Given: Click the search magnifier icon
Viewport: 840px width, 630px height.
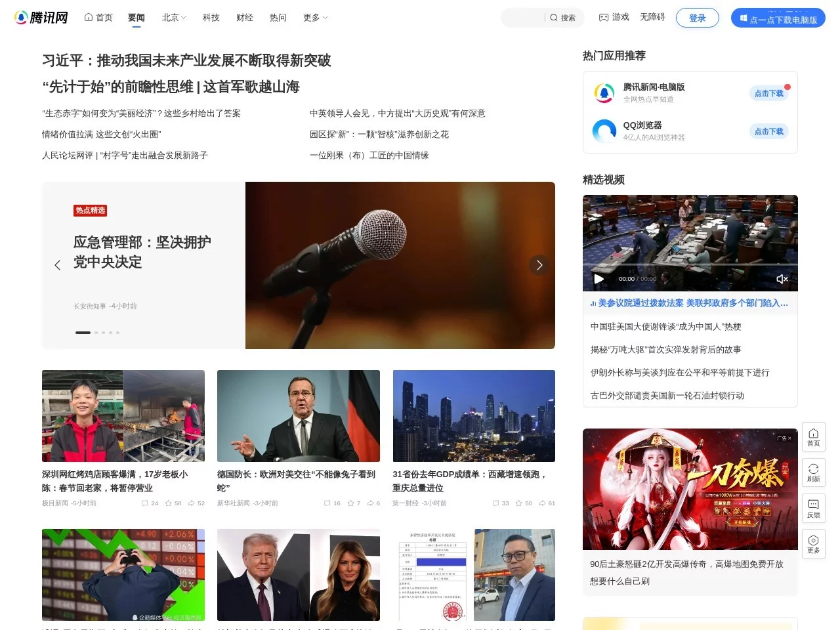Looking at the screenshot, I should click(x=553, y=18).
